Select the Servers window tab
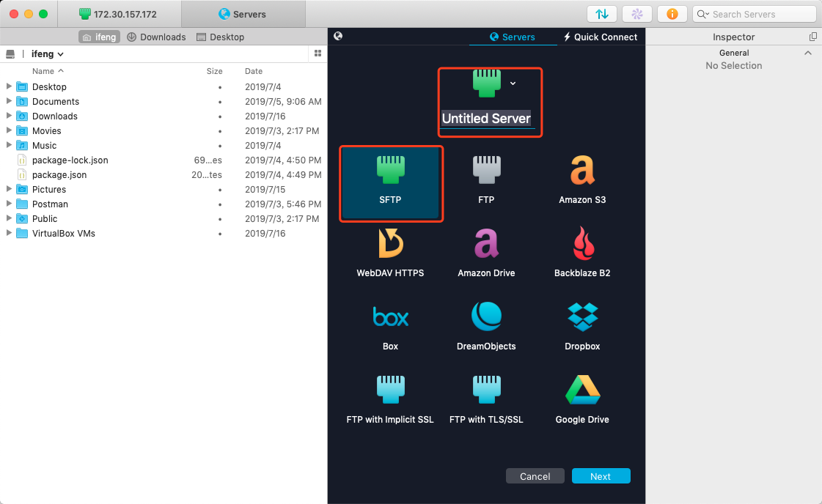 click(243, 14)
